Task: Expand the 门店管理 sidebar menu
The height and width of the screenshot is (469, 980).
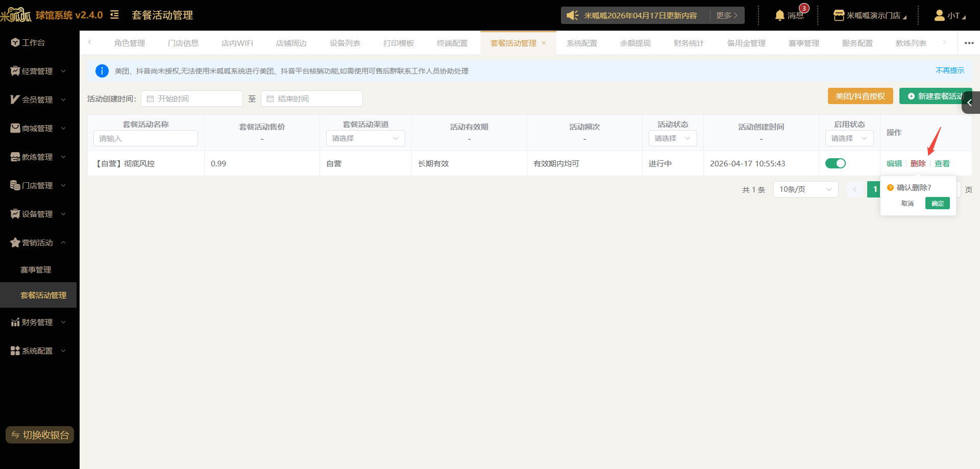Action: (x=38, y=185)
